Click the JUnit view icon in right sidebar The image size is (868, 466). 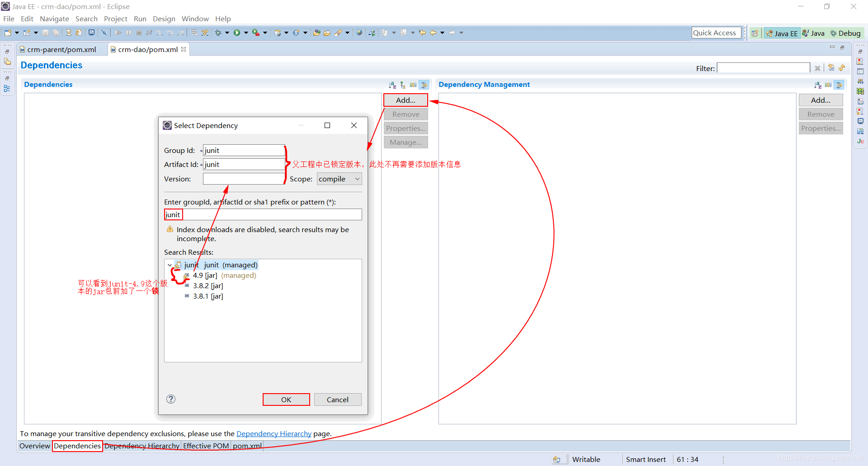[x=860, y=141]
